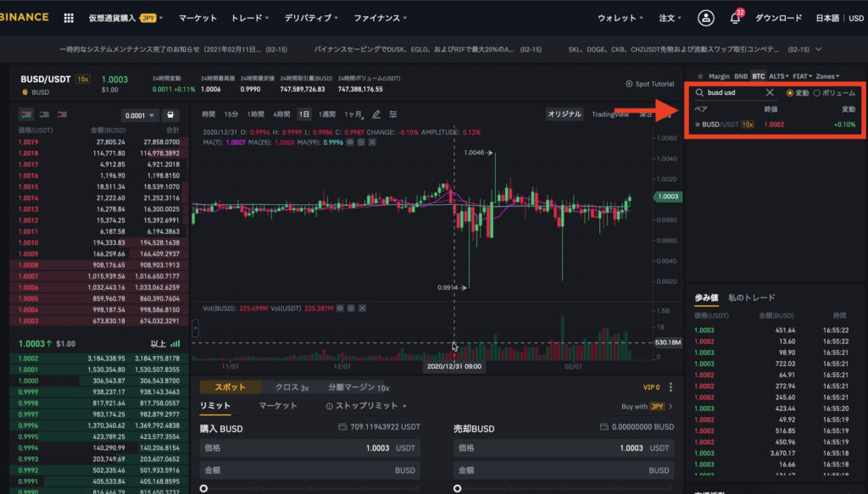Click the buy 価格 input field
The image size is (868, 494).
(x=309, y=448)
